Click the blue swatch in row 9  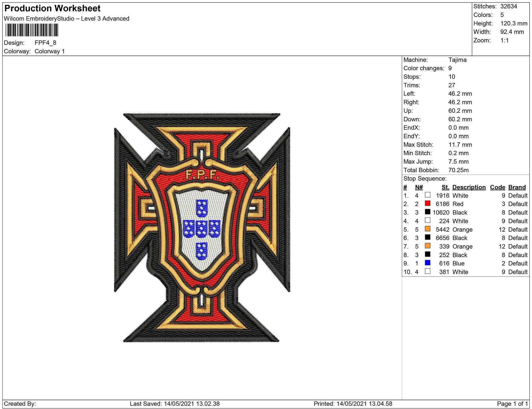tap(428, 263)
